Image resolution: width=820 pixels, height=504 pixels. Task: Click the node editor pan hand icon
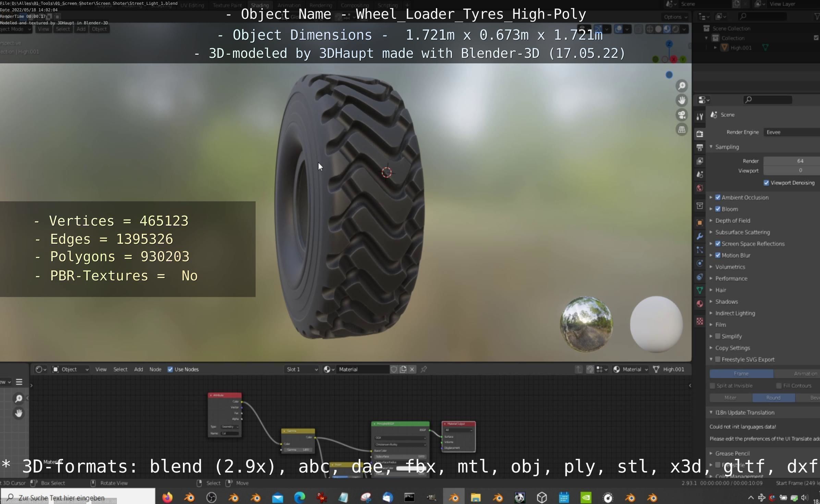coord(19,413)
